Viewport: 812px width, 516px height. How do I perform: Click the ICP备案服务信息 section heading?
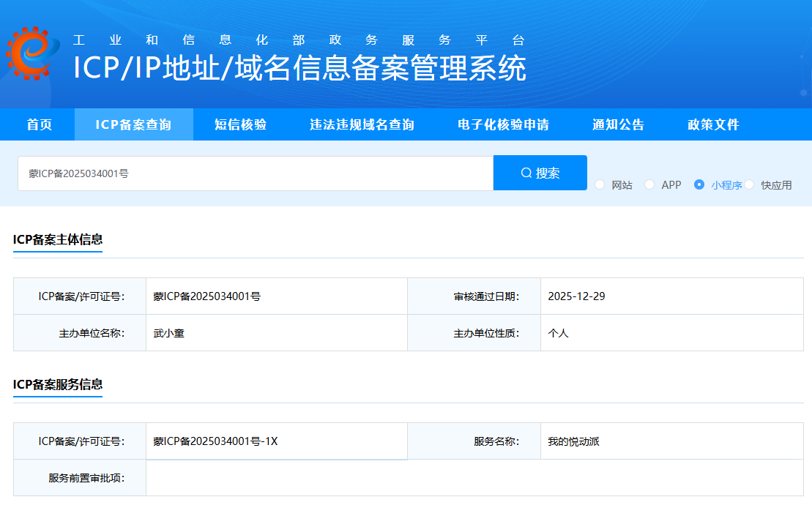[58, 384]
